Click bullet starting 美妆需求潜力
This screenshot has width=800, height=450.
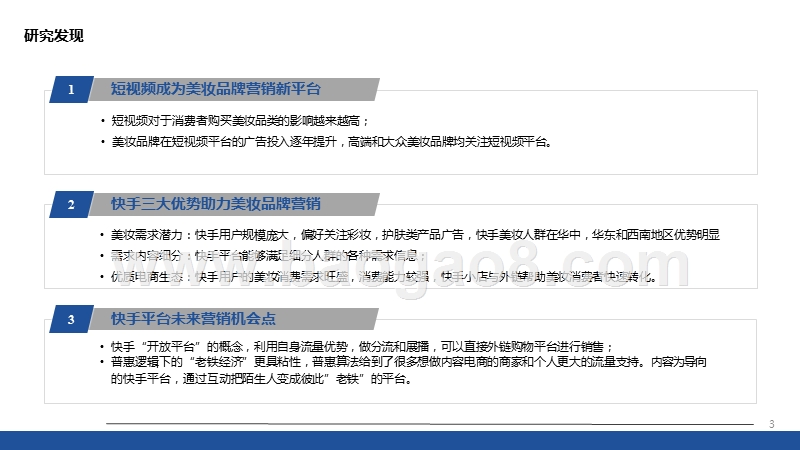coord(415,235)
